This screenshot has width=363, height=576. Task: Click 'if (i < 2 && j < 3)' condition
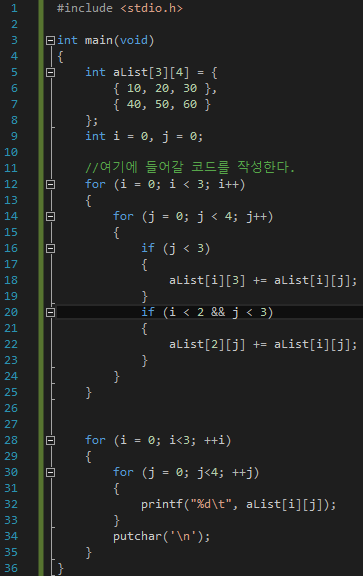pos(207,312)
